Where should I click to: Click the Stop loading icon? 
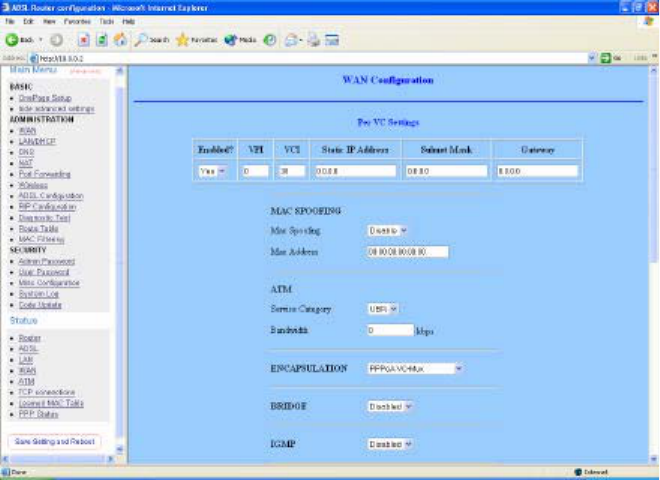[x=84, y=40]
